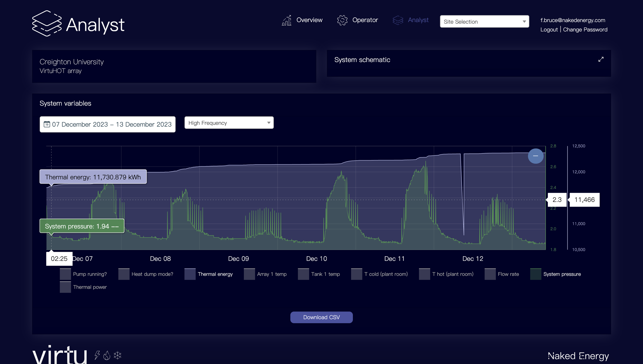Open the date range picker
Screen dimensions: 643x364
pos(108,125)
